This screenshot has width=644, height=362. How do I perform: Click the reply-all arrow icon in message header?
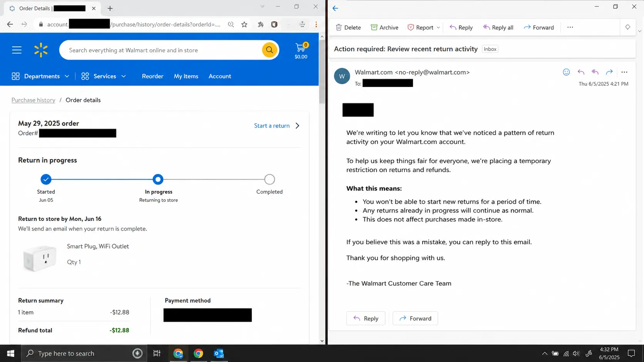tap(595, 72)
